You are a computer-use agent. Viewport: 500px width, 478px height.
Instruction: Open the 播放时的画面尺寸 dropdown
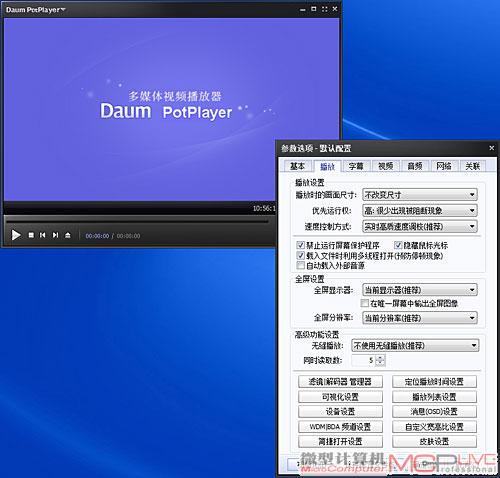click(420, 194)
